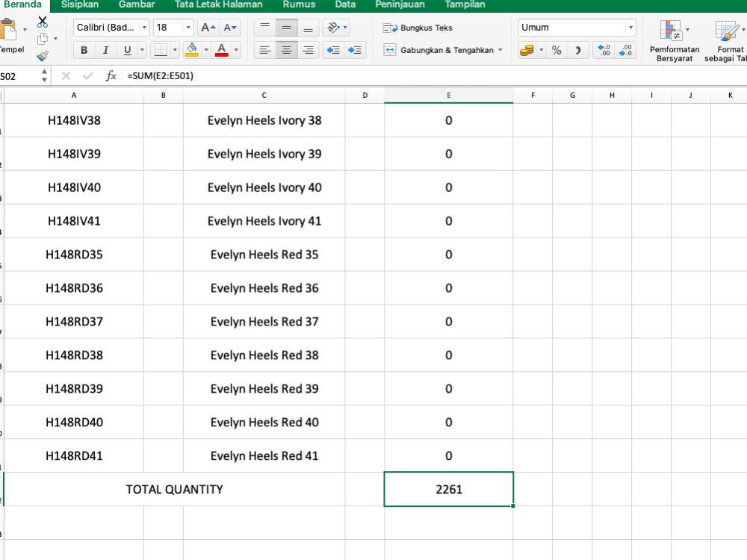Switch to Gambar tab

[137, 4]
